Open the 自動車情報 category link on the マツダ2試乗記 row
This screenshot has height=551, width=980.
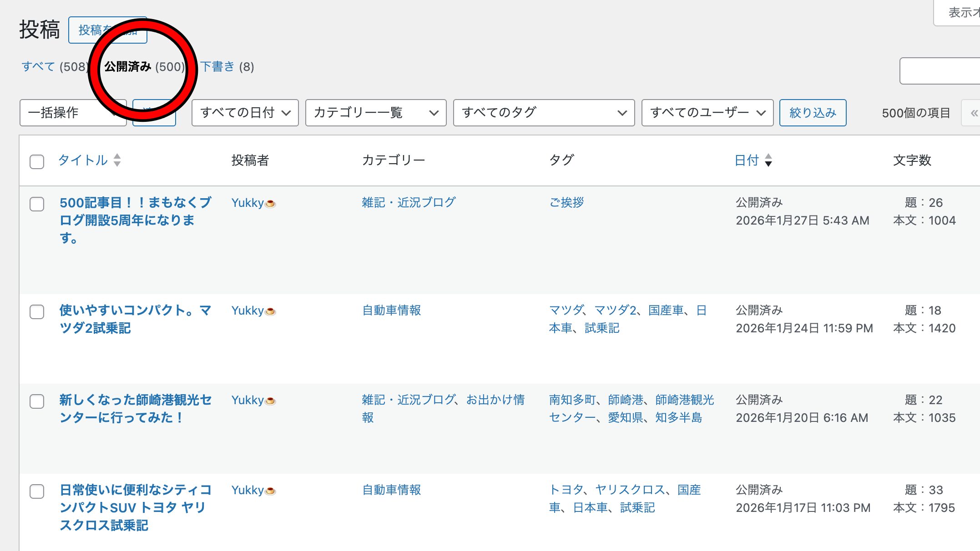[391, 311]
